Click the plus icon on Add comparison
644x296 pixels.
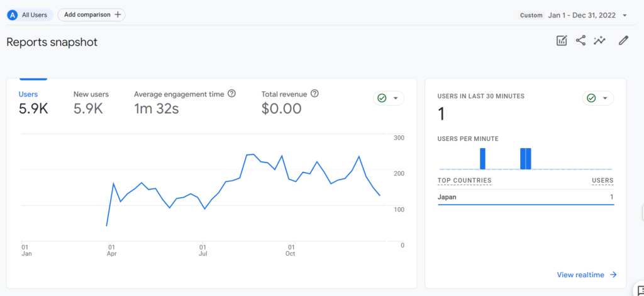point(118,15)
